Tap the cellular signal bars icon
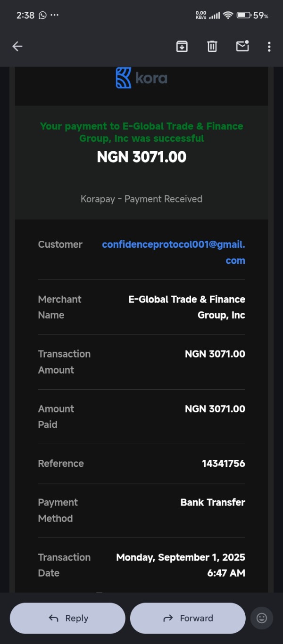Image resolution: width=283 pixels, height=644 pixels. [215, 15]
